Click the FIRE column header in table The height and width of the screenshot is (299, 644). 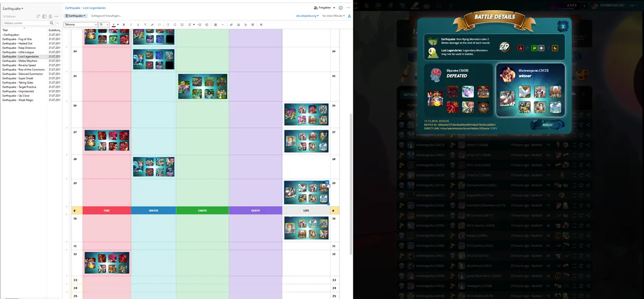(x=107, y=210)
